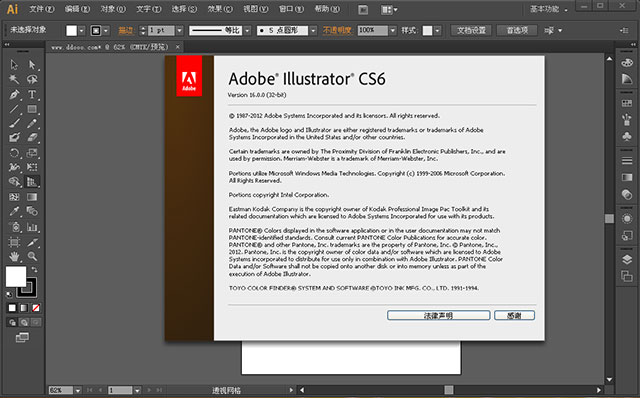Open the Brushes panel icon
The width and height of the screenshot is (640, 398).
coord(627,119)
